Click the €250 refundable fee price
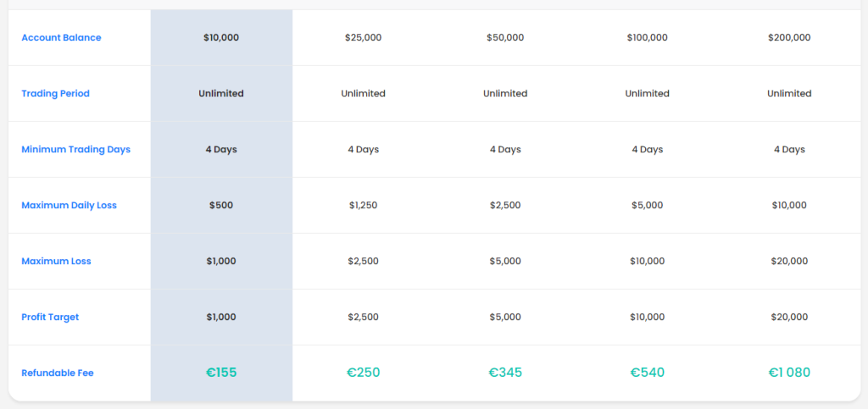The height and width of the screenshot is (409, 868). coord(363,372)
